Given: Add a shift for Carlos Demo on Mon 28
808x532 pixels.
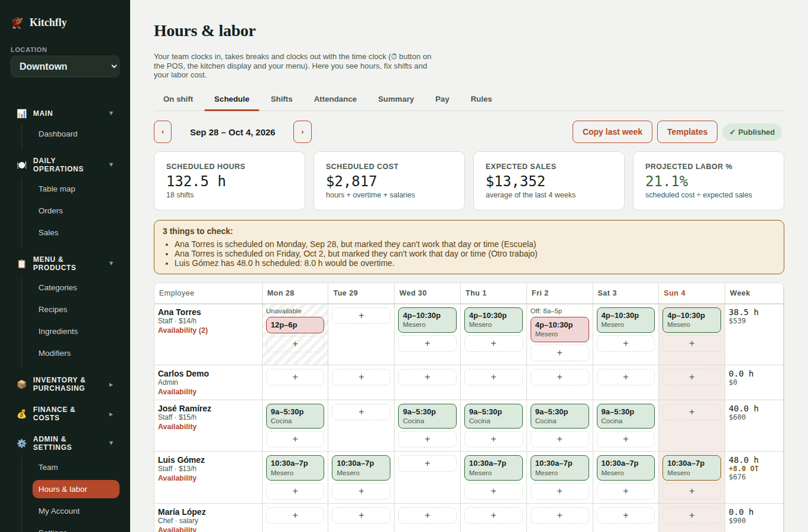Looking at the screenshot, I should [295, 377].
